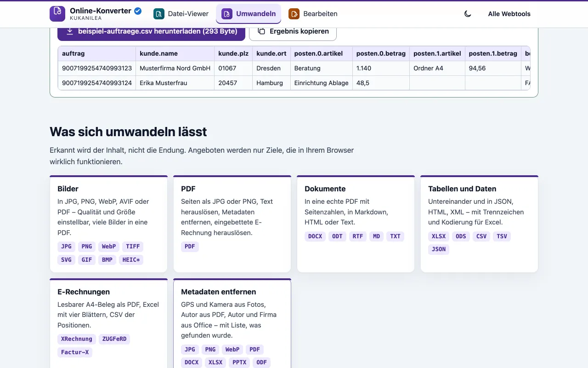Click the ODF format tag
The image size is (588, 368).
[x=262, y=362]
